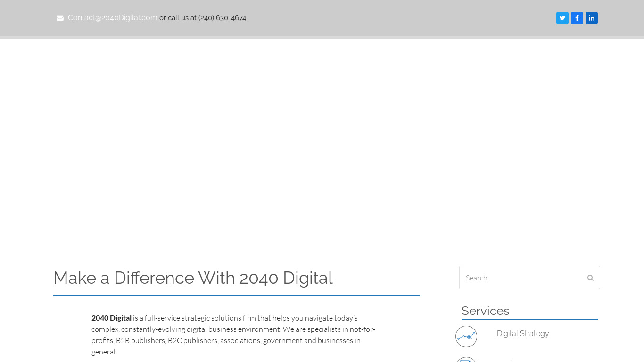Screen dimensions: 644x362
Task: Open the Facebook social icon
Action: point(577,18)
